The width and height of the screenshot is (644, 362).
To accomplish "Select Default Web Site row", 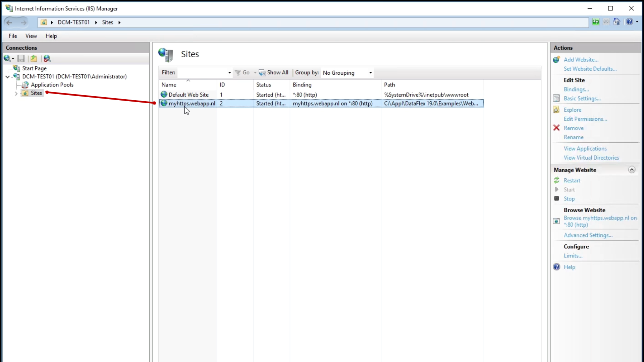I will pos(189,95).
